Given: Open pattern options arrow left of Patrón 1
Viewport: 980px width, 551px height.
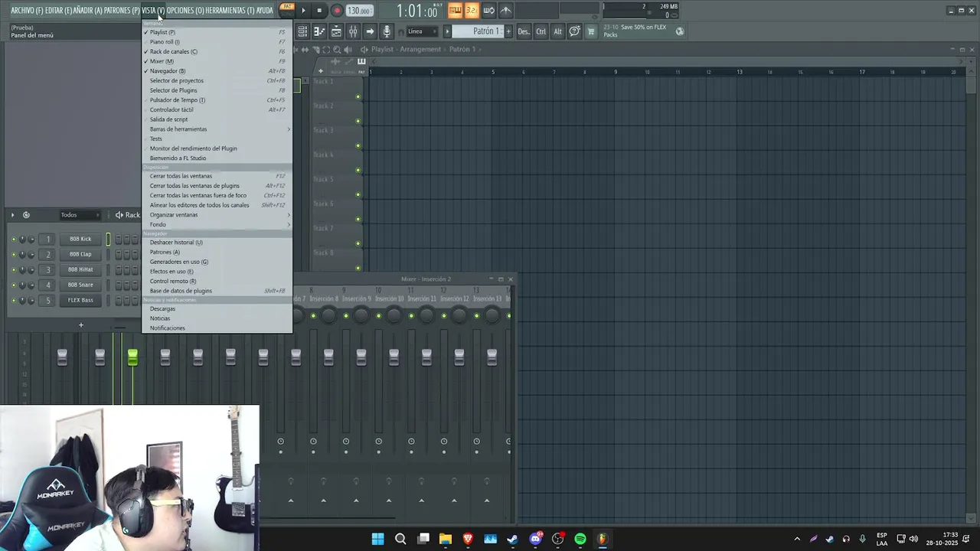Looking at the screenshot, I should coord(447,31).
